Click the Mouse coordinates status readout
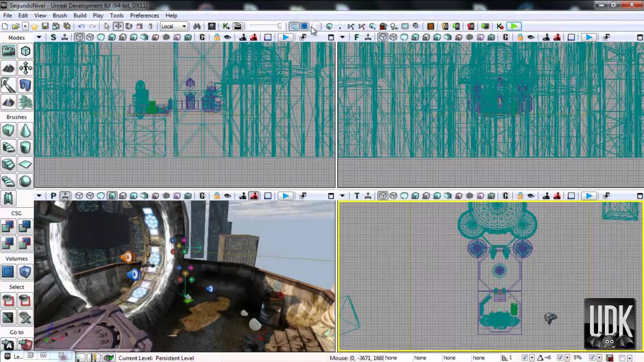 357,358
